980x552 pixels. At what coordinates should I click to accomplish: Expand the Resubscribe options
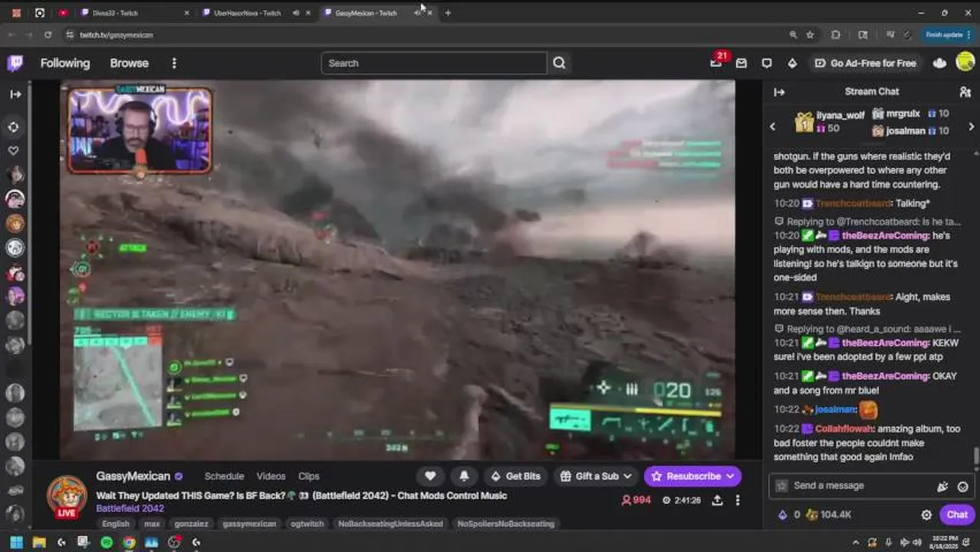coord(730,476)
